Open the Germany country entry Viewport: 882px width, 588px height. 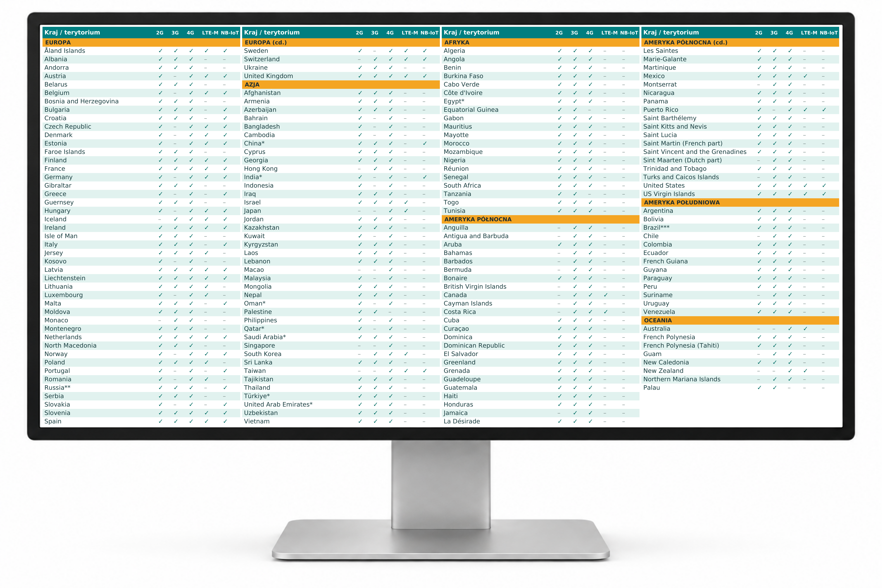coord(59,177)
